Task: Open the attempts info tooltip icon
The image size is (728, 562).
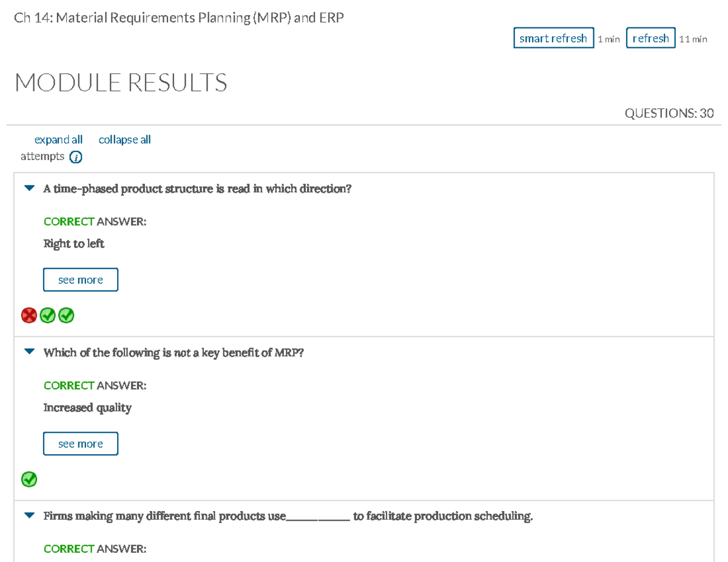Action: click(x=75, y=156)
